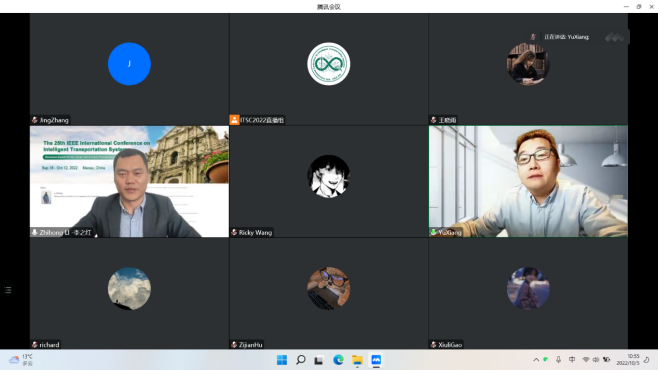The image size is (658, 370).
Task: Click green status tray icon
Action: tap(546, 360)
